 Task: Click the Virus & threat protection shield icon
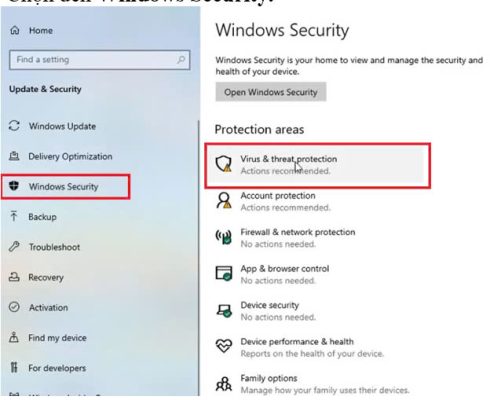(x=224, y=164)
